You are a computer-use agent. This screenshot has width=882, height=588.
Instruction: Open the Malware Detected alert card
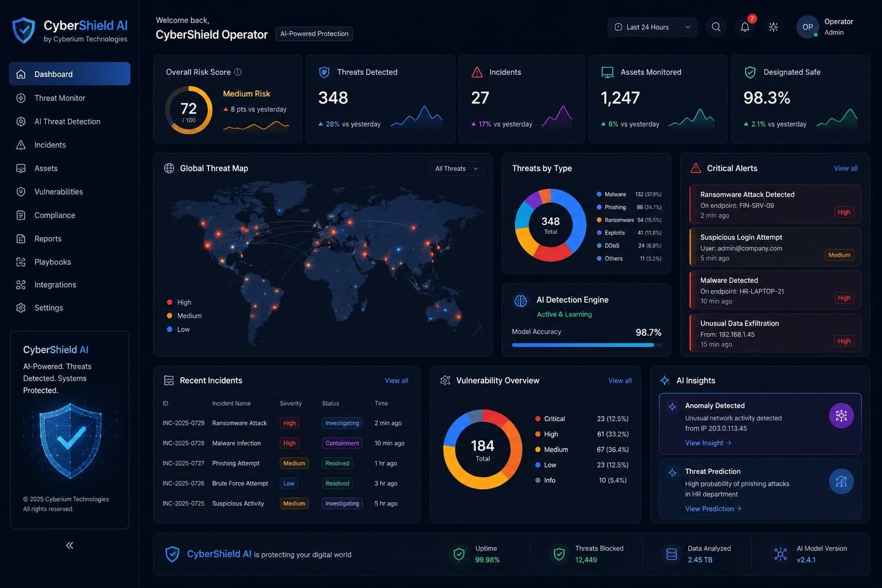pos(775,290)
